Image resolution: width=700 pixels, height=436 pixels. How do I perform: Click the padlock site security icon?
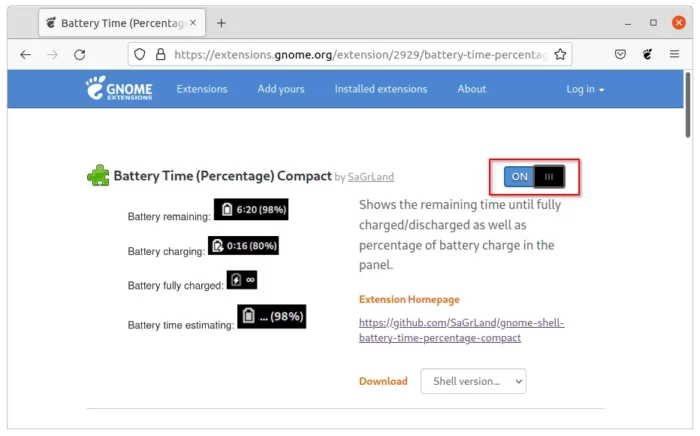[160, 54]
